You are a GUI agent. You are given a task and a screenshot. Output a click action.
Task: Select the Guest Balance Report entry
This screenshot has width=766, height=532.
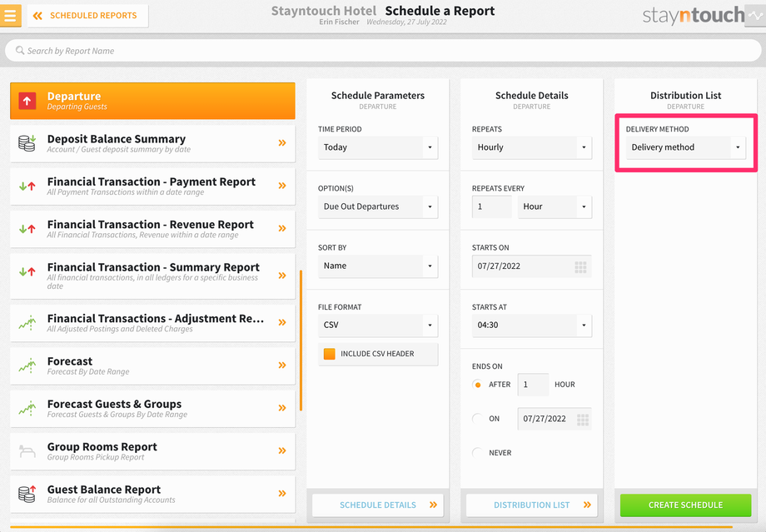(x=152, y=494)
